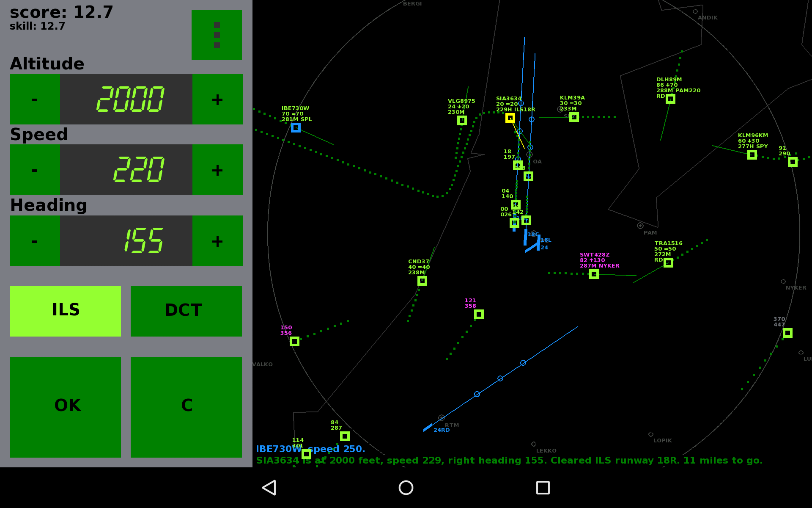Viewport: 812px width, 508px height.
Task: Select magenta SWT428Z aircraft marker
Action: click(594, 274)
